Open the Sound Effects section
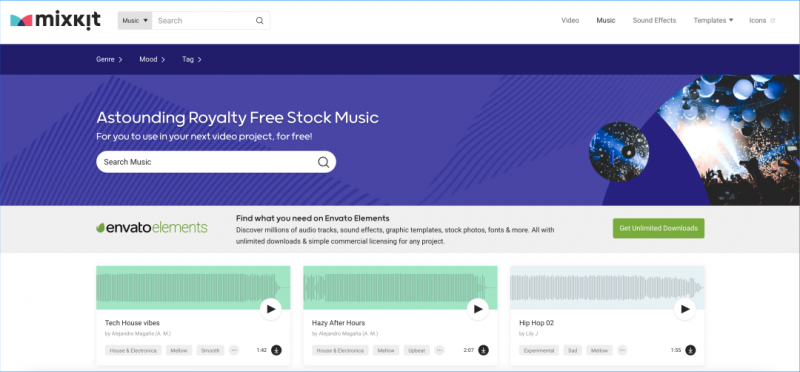 [x=654, y=20]
